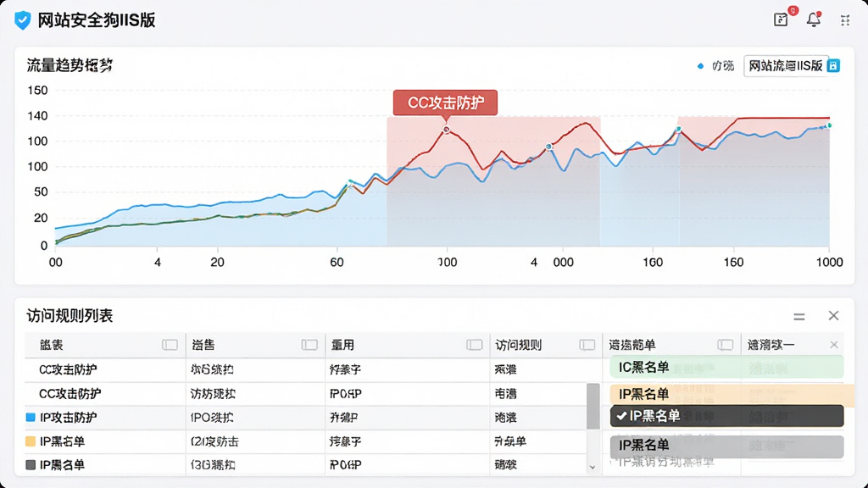Viewport: 868px width, 488px height.
Task: Click the rules table vertical scrollbar thumb
Action: click(x=593, y=406)
